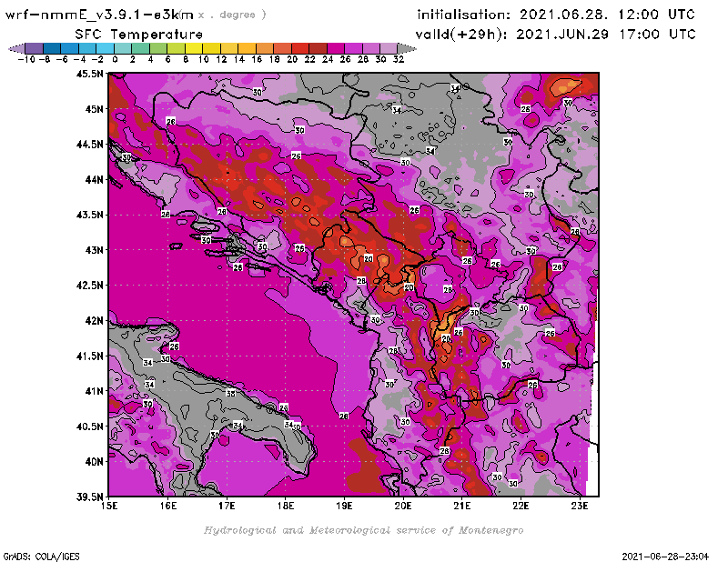The height and width of the screenshot is (562, 728).
Task: Click the legend swatch between 10 and 12
Action: (x=212, y=48)
